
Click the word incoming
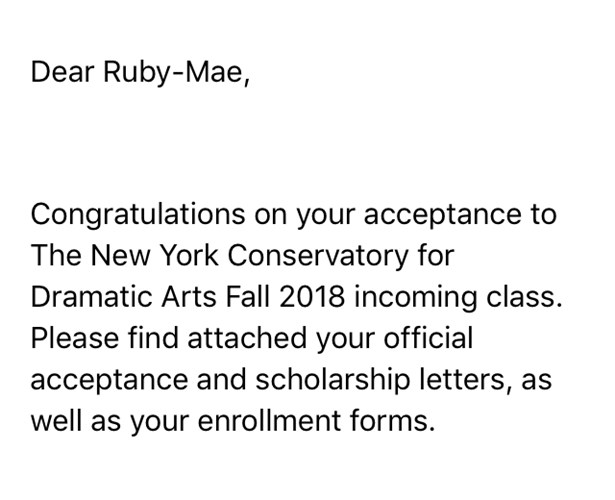click(416, 298)
